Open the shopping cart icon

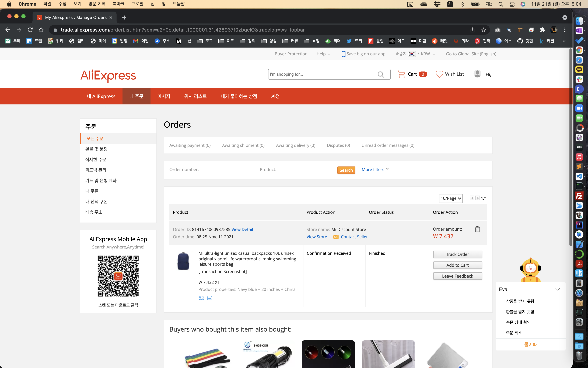pos(401,74)
